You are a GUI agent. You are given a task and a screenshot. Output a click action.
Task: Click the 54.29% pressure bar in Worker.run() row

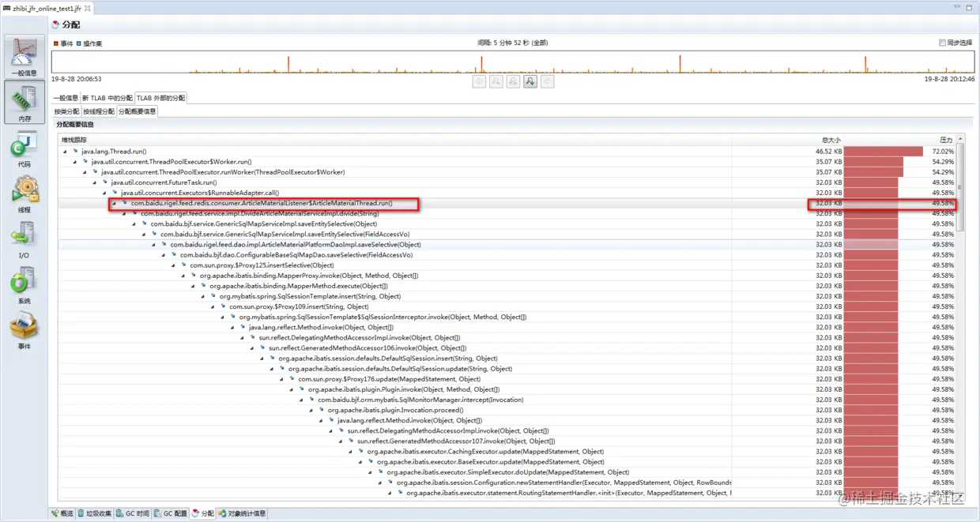pyautogui.click(x=873, y=161)
